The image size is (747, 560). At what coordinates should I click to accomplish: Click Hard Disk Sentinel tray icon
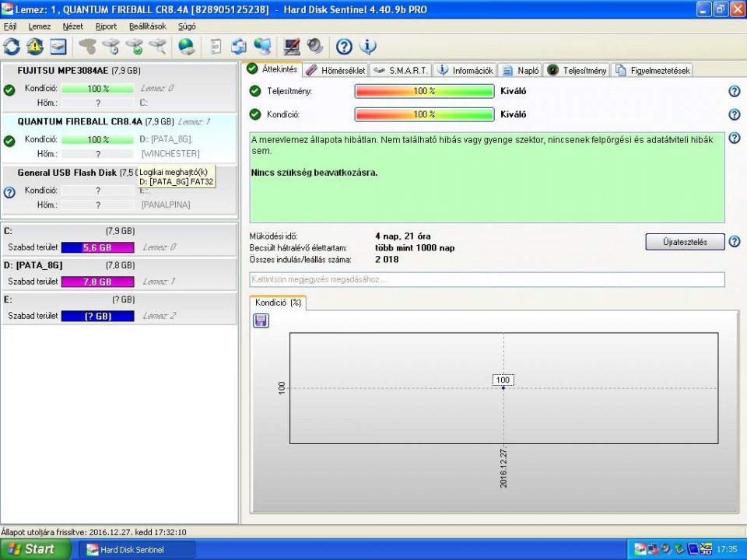coord(640,550)
